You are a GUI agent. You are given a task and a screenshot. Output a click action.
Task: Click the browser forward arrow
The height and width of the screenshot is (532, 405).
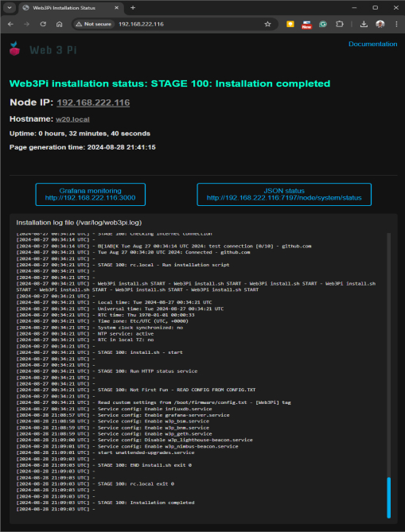point(27,24)
